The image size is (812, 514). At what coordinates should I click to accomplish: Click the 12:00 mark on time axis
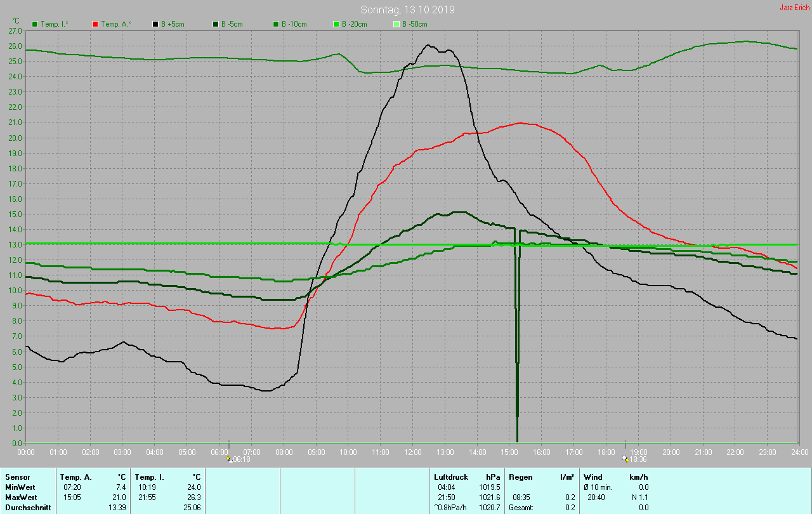point(412,452)
